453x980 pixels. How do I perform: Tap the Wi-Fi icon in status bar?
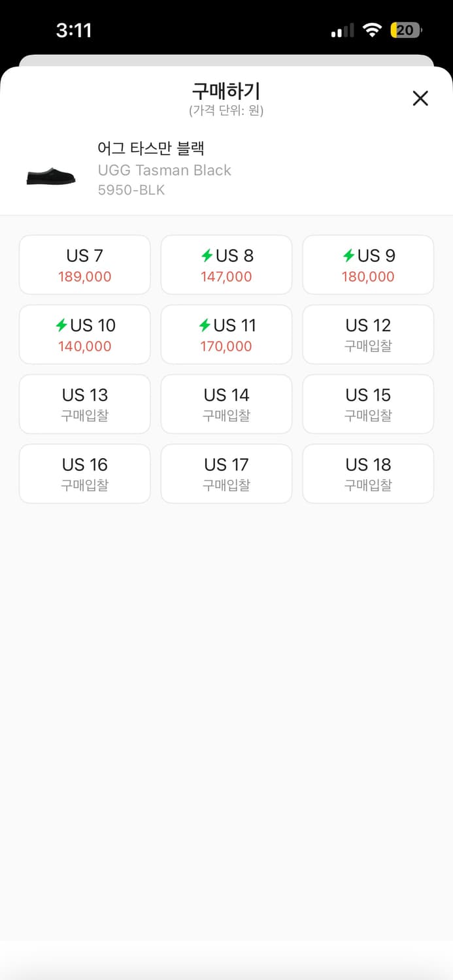point(373,30)
